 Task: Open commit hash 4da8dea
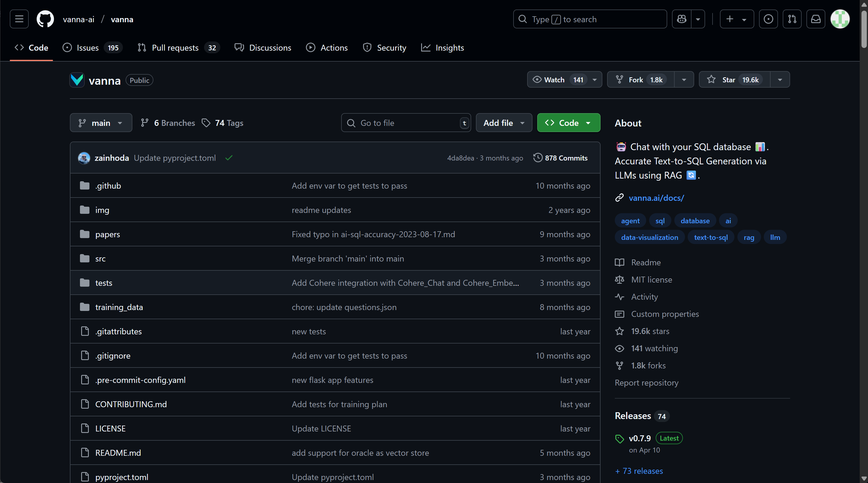460,158
